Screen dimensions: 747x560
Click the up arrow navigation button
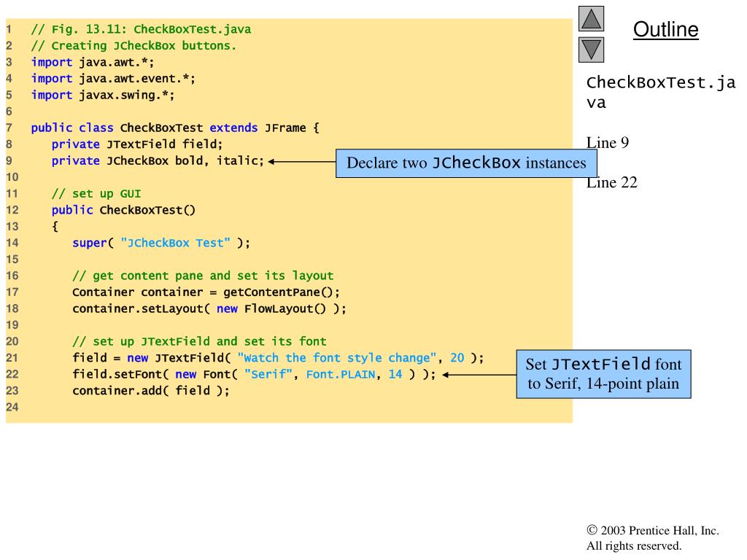click(x=591, y=18)
